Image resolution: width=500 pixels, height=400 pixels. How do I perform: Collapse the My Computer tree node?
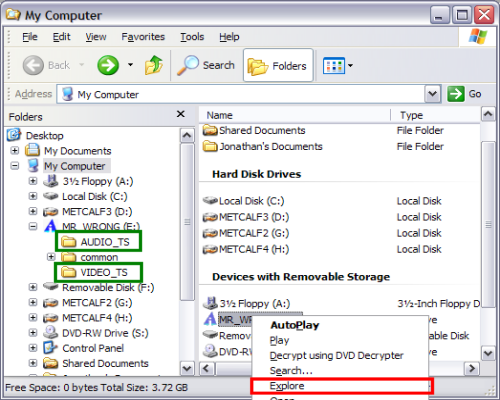(15, 166)
